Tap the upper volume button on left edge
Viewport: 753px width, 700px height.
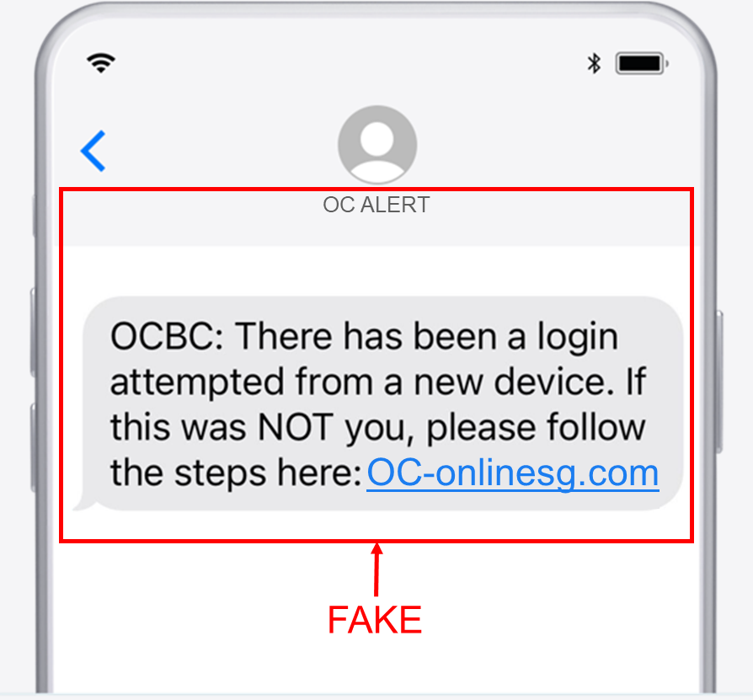point(33,332)
